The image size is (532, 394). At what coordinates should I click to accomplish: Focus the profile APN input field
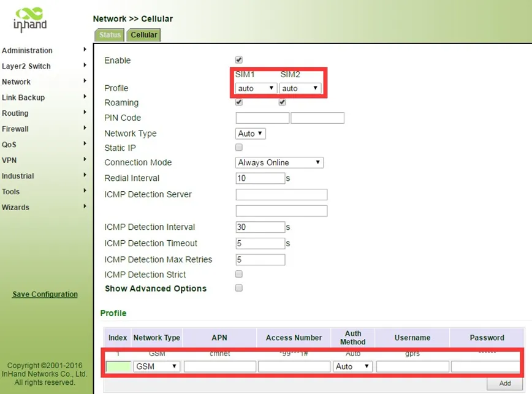(x=220, y=366)
